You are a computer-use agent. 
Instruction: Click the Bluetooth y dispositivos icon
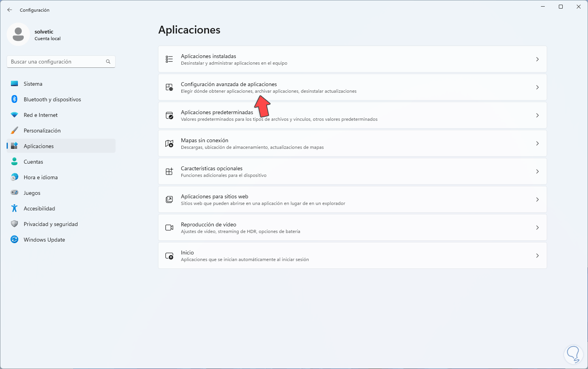pyautogui.click(x=14, y=99)
